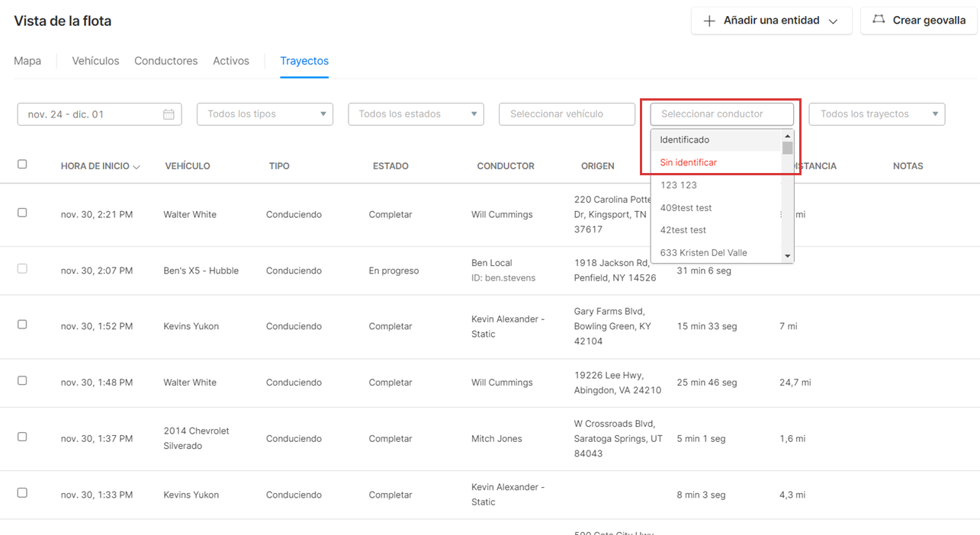
Task: Click the Seleccionar conductor field
Action: point(721,114)
